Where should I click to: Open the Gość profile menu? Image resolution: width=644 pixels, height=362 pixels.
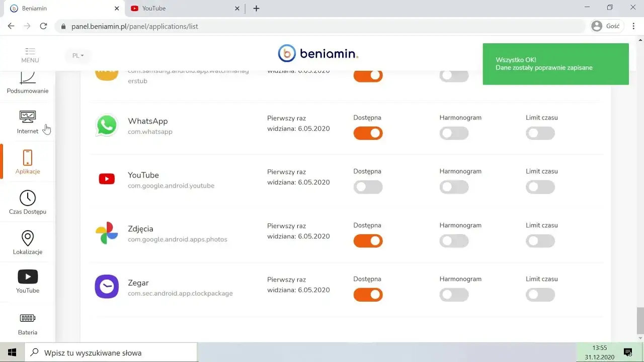[606, 26]
